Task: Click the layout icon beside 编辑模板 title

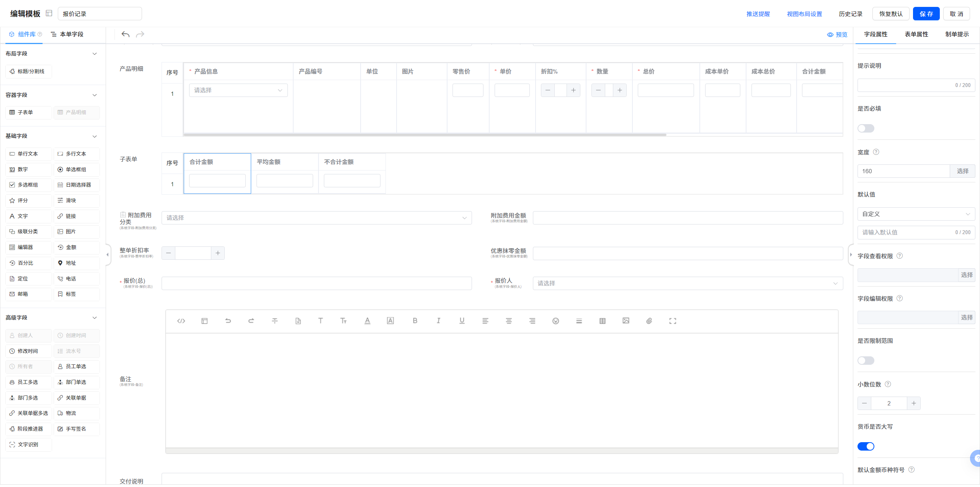Action: pos(49,13)
